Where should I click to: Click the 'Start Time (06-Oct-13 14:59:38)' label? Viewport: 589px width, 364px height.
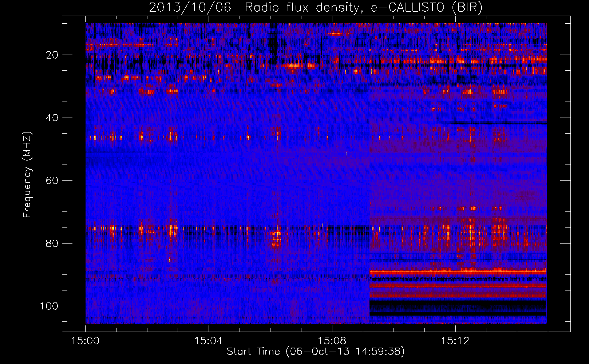316,352
